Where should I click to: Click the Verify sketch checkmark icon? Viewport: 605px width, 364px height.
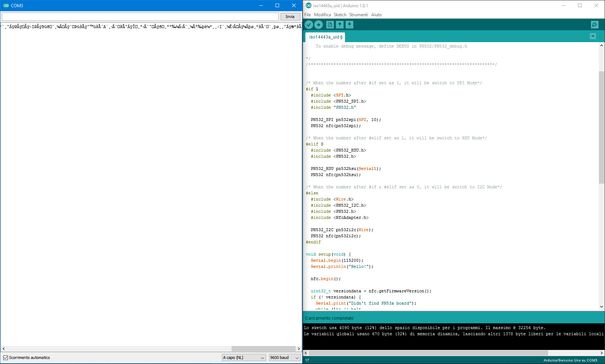pos(309,24)
